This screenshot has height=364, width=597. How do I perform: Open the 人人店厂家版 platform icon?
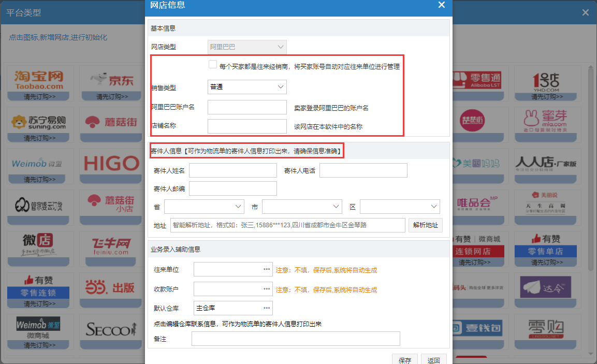click(546, 163)
